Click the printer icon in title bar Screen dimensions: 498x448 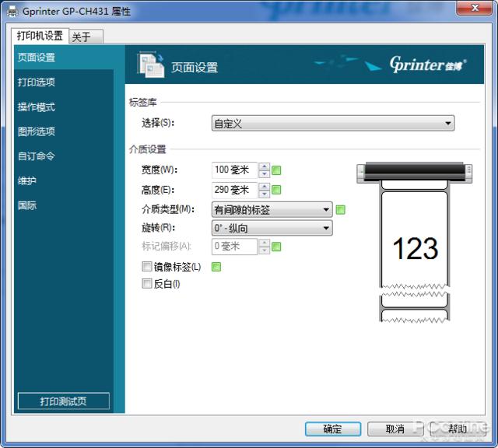point(12,12)
